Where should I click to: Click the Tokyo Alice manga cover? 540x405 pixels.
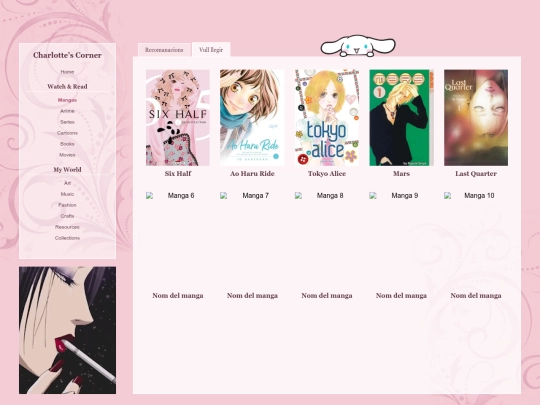click(327, 118)
